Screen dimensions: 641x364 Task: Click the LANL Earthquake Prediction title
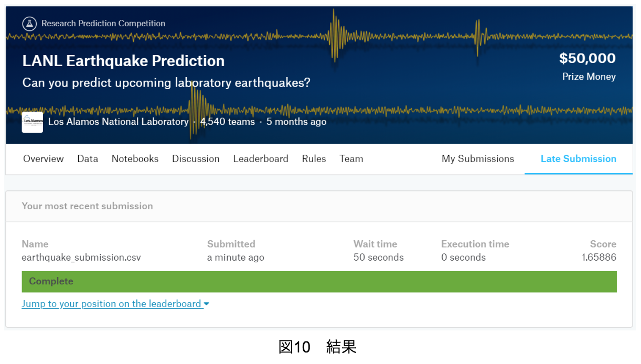point(123,61)
